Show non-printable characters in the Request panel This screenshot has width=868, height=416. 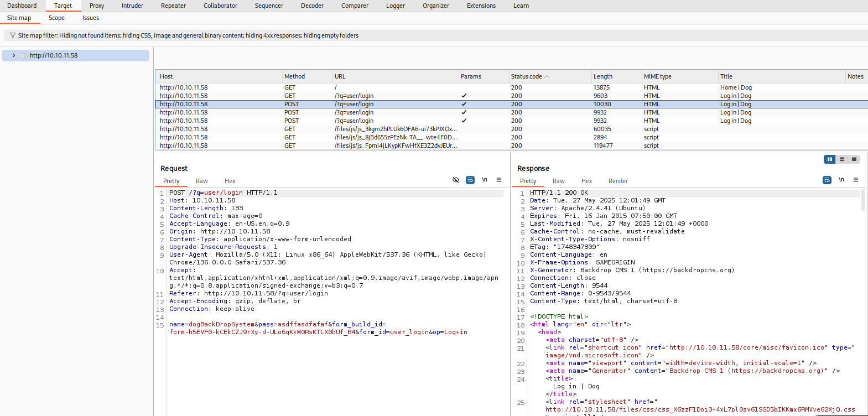tap(485, 180)
